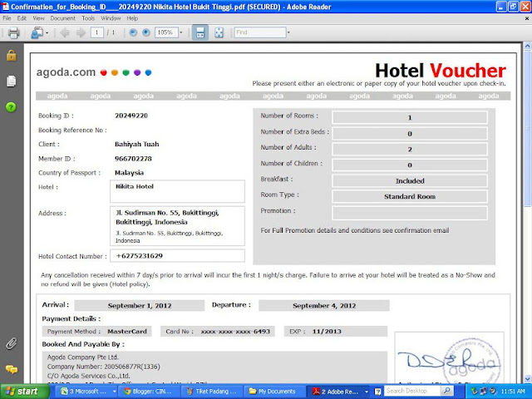
Task: Close the document with menu bar X
Action: pyautogui.click(x=526, y=18)
